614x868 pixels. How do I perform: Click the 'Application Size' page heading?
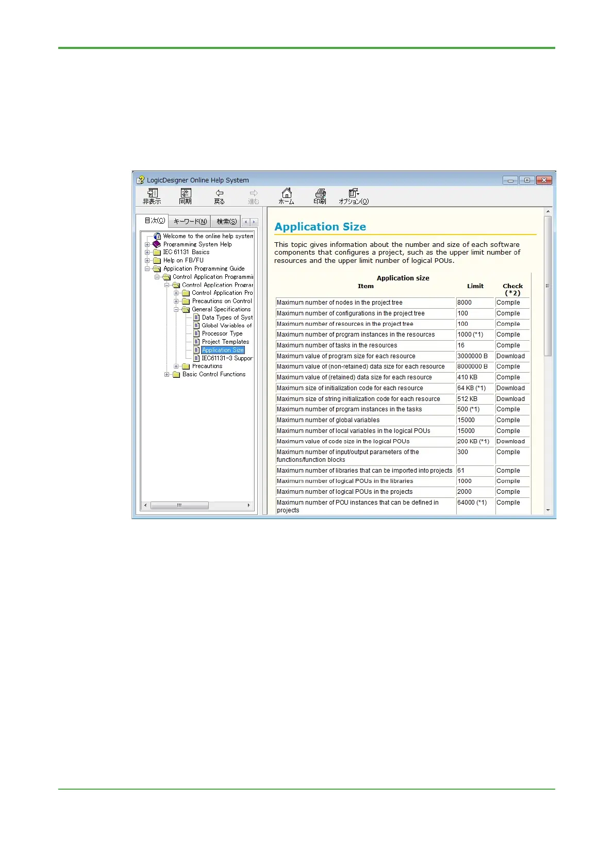coord(320,227)
